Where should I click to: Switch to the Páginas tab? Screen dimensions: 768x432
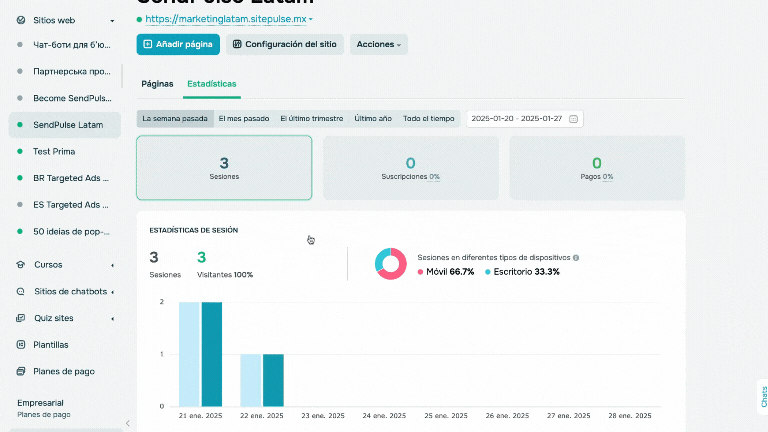157,84
